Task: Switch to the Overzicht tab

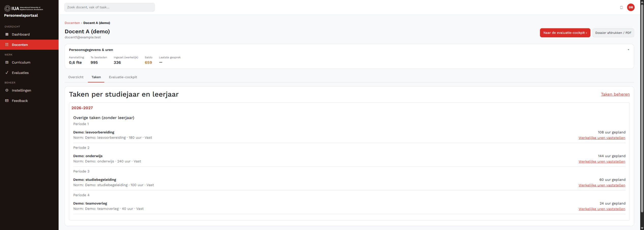Action: pos(76,77)
